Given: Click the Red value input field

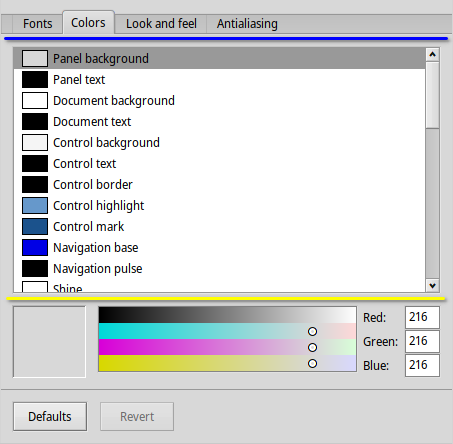Looking at the screenshot, I should tap(422, 317).
